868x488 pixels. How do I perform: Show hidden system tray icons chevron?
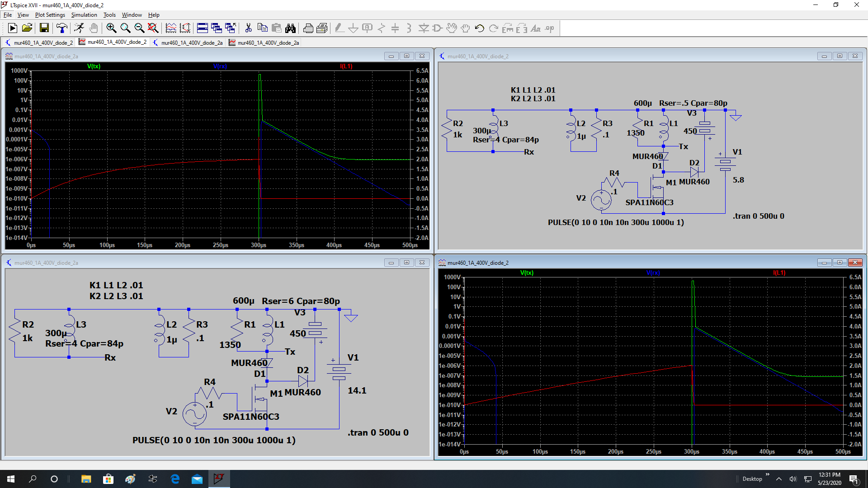[779, 479]
